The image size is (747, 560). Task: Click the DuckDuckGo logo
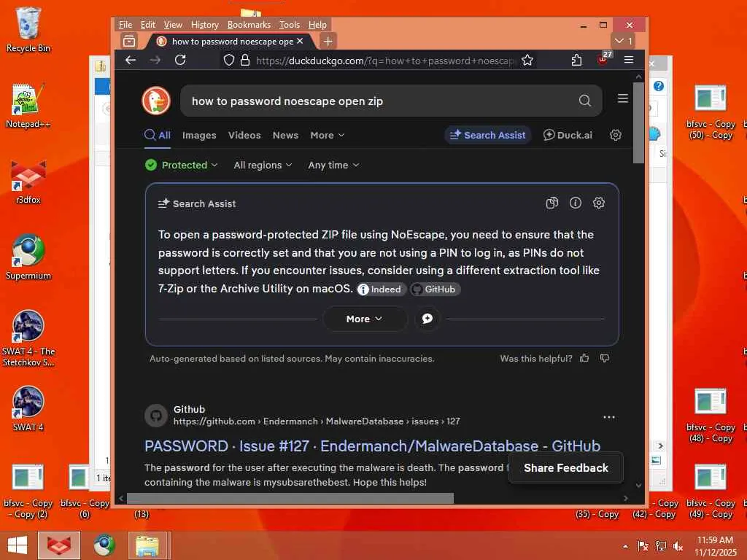coord(156,101)
